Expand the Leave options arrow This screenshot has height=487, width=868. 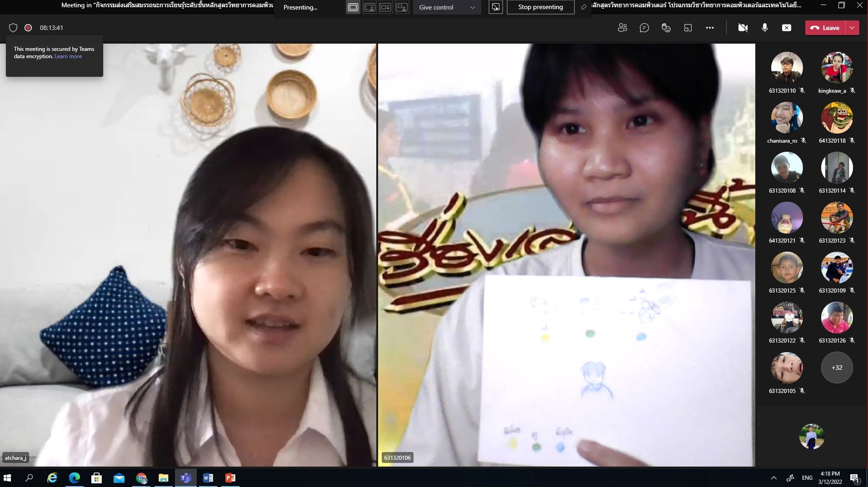tap(852, 28)
